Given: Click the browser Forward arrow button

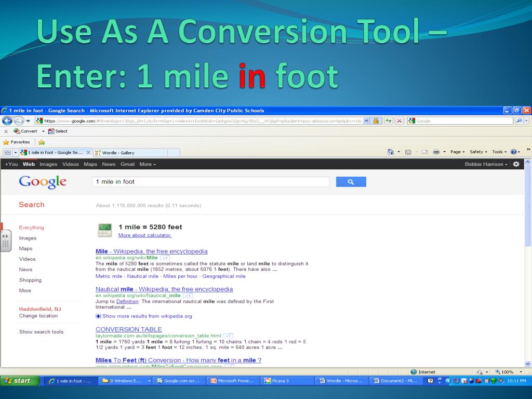Looking at the screenshot, I should [x=19, y=121].
